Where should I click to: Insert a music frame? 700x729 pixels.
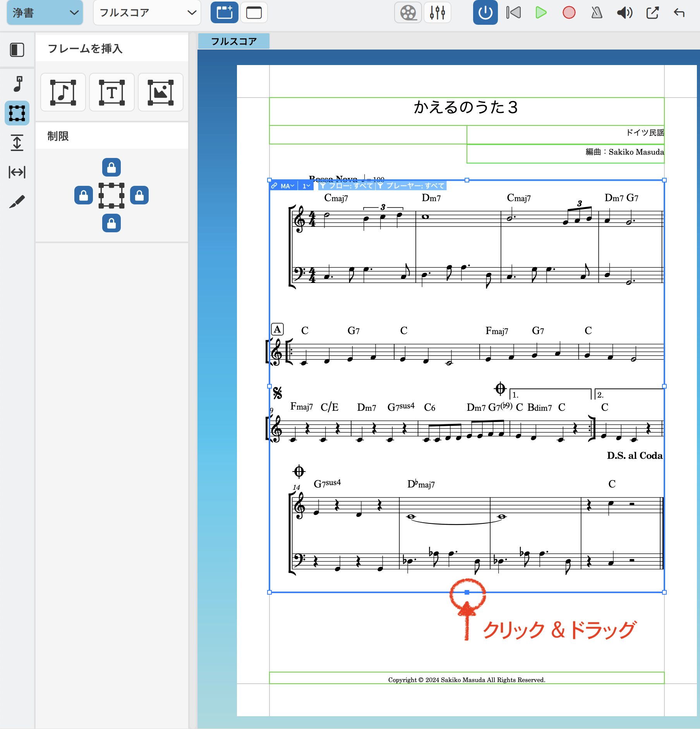click(x=63, y=93)
